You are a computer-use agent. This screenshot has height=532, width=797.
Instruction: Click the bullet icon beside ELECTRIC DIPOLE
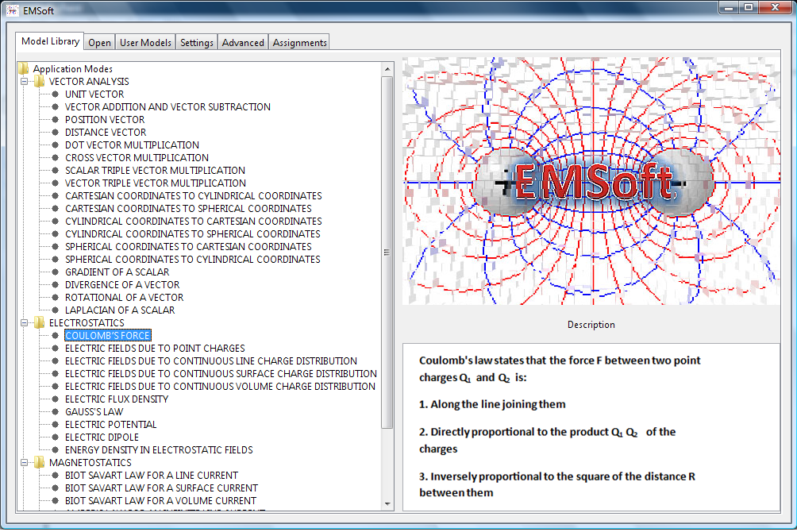[55, 437]
